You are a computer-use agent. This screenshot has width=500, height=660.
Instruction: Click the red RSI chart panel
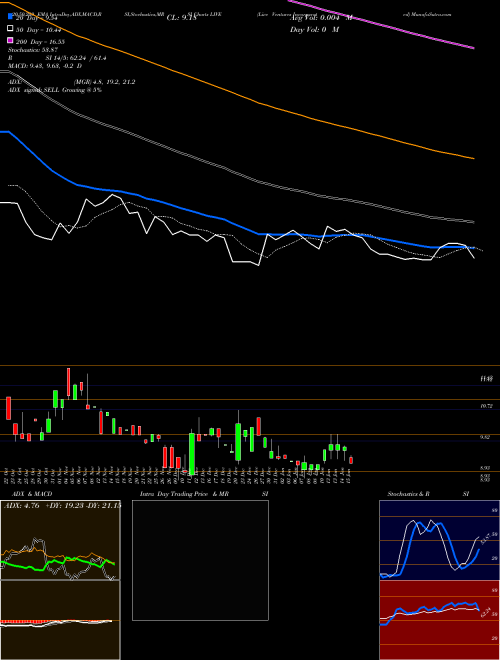point(439,620)
